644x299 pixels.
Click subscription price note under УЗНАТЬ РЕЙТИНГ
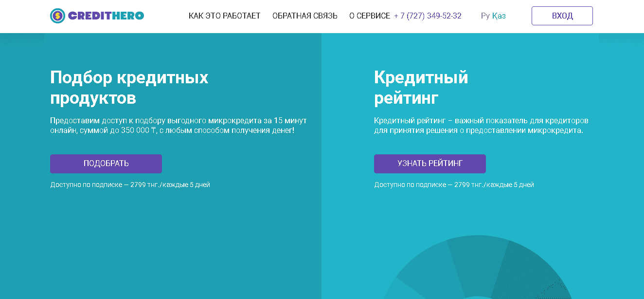(x=454, y=185)
